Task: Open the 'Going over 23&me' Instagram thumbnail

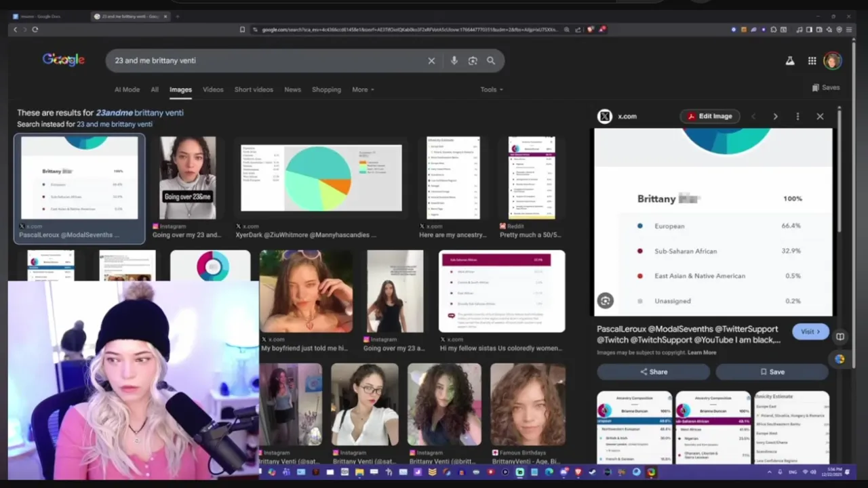Action: [188, 178]
